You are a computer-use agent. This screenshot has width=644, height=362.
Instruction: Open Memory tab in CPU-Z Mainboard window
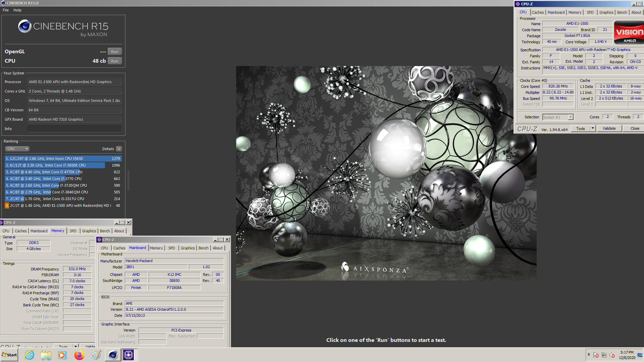tap(156, 248)
